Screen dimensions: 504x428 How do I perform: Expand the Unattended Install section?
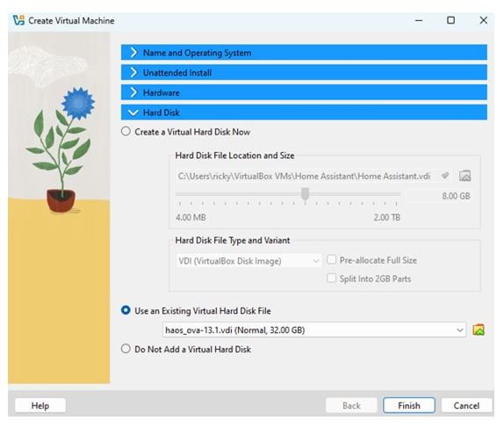pyautogui.click(x=304, y=72)
